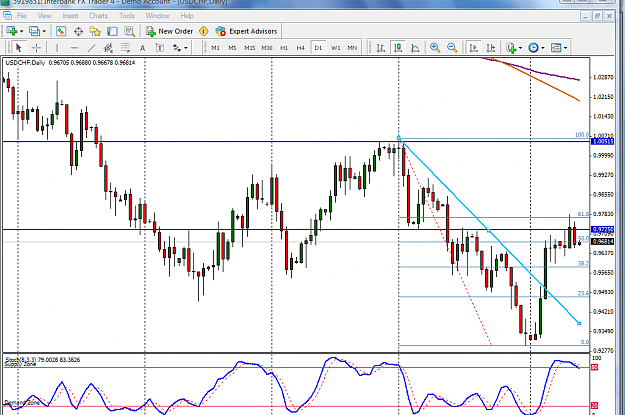Open the Profiles dropdown arrow
The width and height of the screenshot is (625, 415).
tap(44, 31)
